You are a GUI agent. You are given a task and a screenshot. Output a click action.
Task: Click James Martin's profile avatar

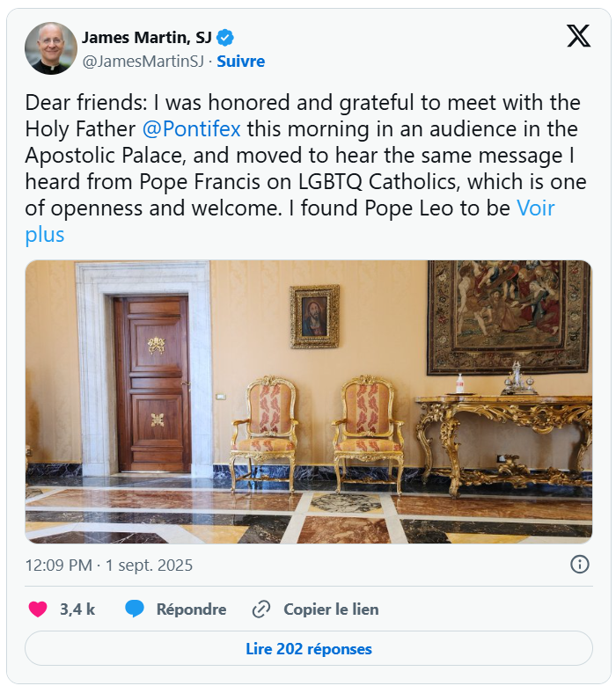click(51, 48)
